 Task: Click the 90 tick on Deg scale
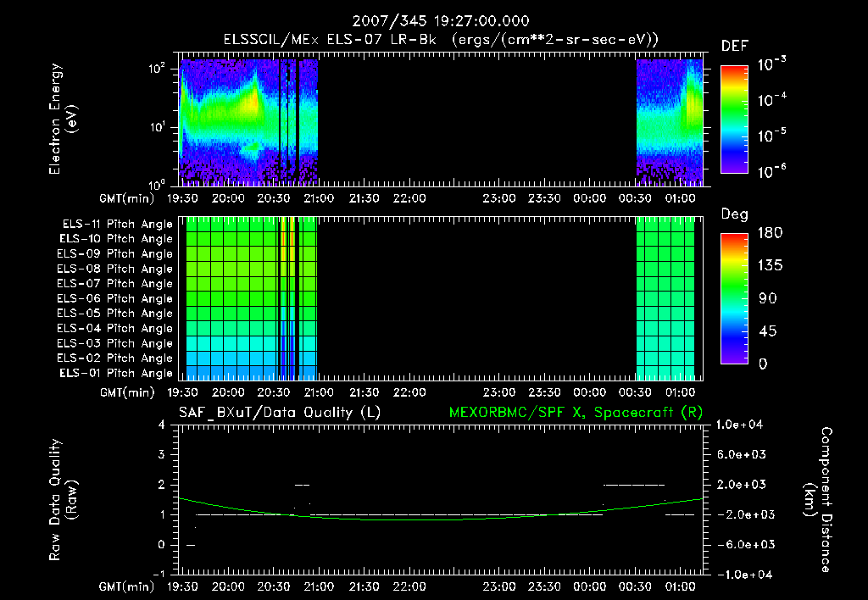click(x=768, y=298)
